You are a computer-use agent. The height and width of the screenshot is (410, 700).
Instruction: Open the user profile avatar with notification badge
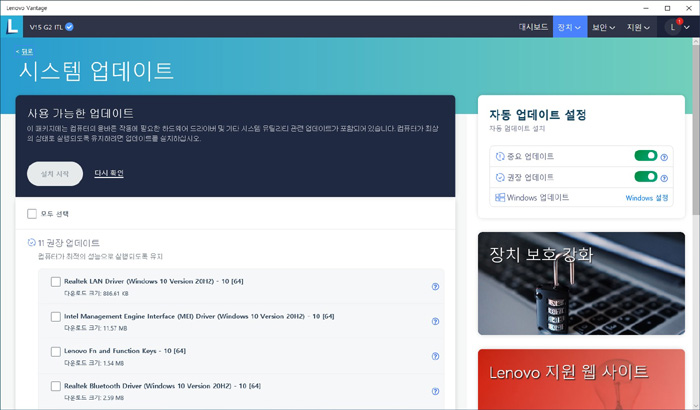[x=673, y=27]
